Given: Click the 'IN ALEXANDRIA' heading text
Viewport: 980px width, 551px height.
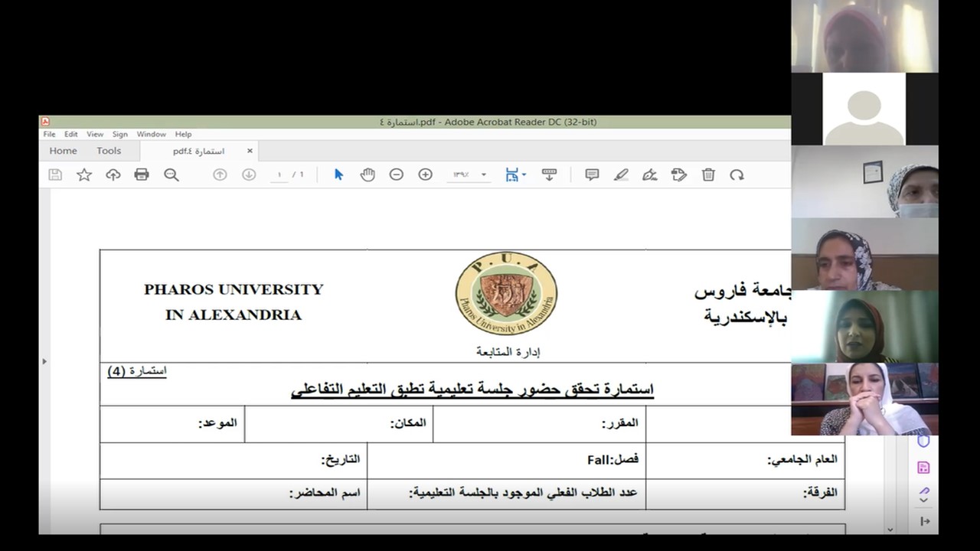Looking at the screenshot, I should pyautogui.click(x=234, y=315).
